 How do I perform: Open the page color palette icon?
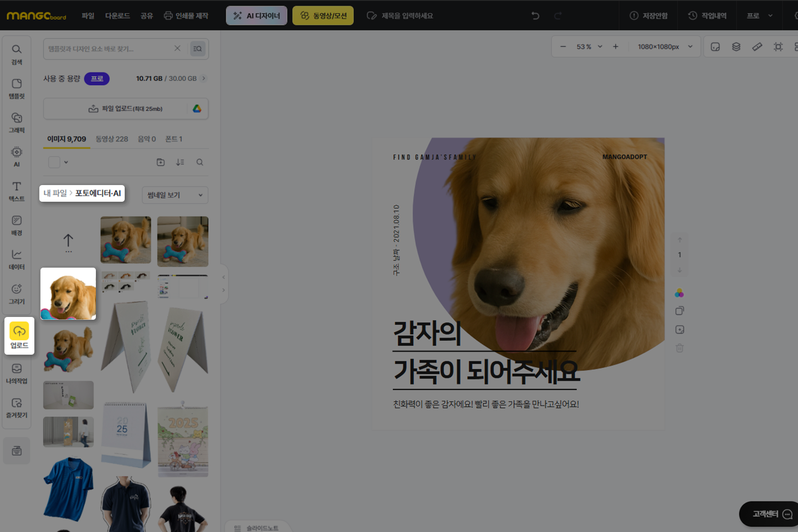679,293
